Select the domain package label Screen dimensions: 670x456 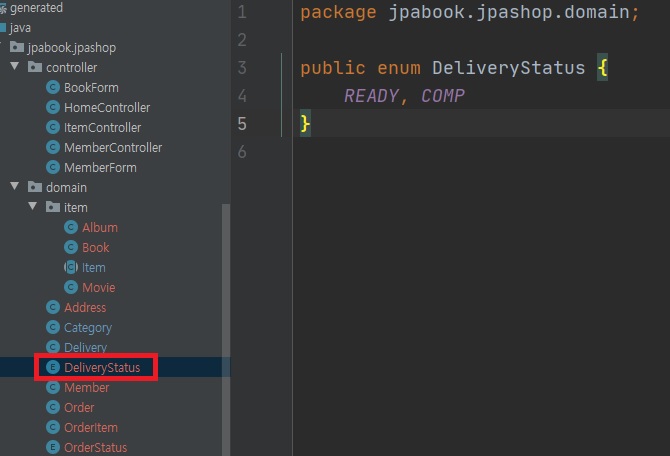pyautogui.click(x=66, y=188)
